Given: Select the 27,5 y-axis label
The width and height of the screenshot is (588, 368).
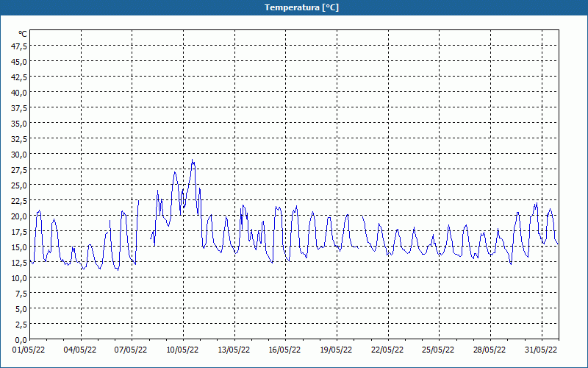Looking at the screenshot, I should pyautogui.click(x=20, y=170).
